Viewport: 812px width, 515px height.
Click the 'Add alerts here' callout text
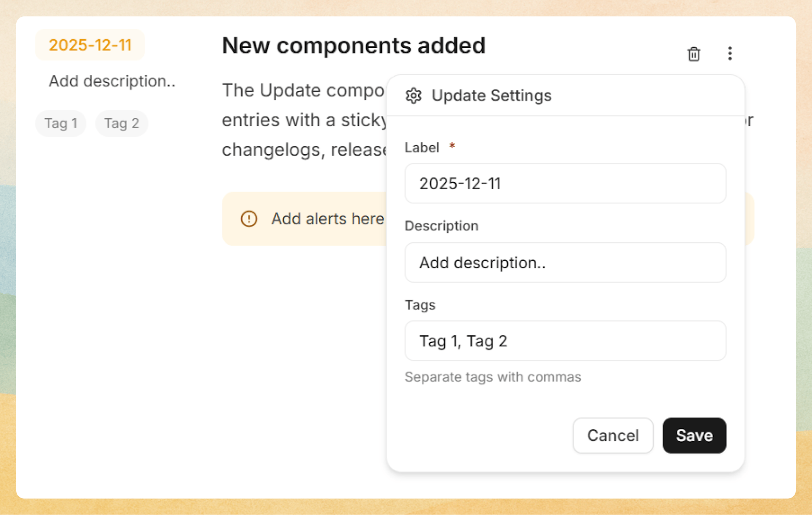[x=327, y=219]
